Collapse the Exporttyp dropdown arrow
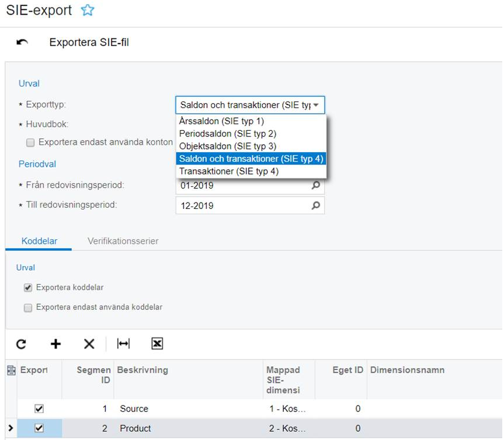This screenshot has height=440, width=504. [316, 106]
